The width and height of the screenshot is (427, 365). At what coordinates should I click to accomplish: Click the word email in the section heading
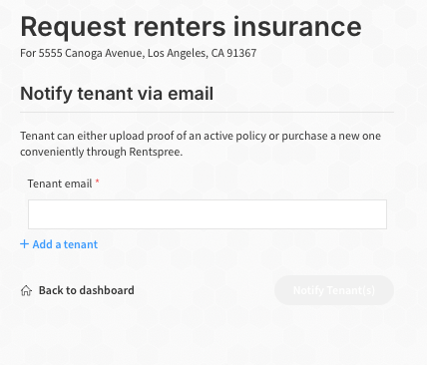pos(190,93)
